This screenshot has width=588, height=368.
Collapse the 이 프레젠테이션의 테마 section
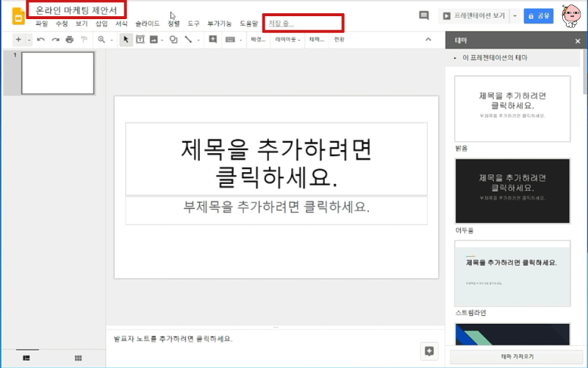[455, 58]
